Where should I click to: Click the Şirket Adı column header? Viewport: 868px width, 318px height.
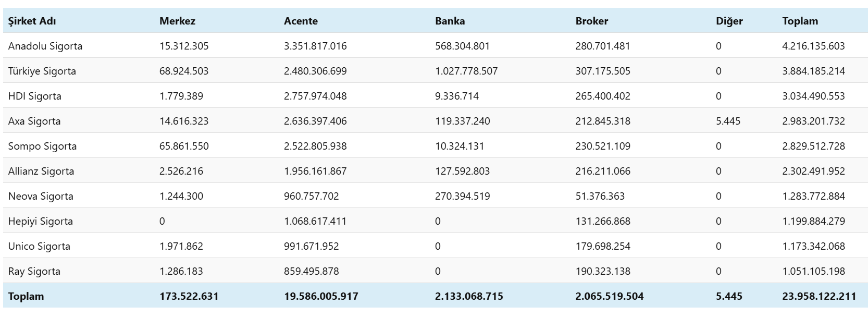point(32,21)
